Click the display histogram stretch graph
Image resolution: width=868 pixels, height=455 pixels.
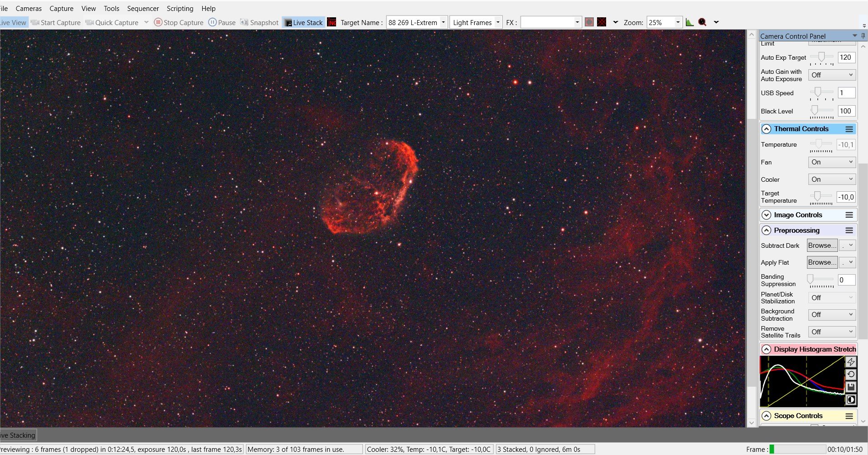coord(802,382)
